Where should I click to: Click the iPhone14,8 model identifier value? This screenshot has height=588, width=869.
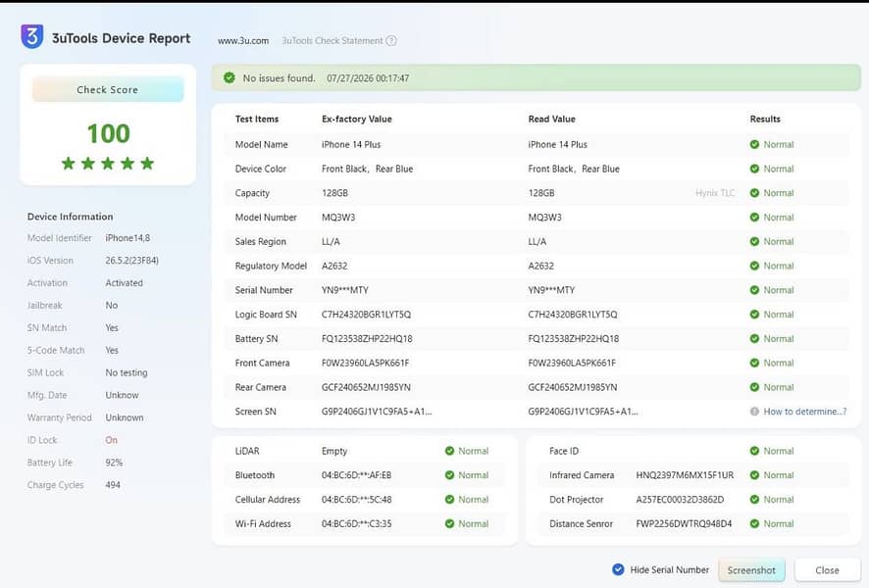coord(128,238)
